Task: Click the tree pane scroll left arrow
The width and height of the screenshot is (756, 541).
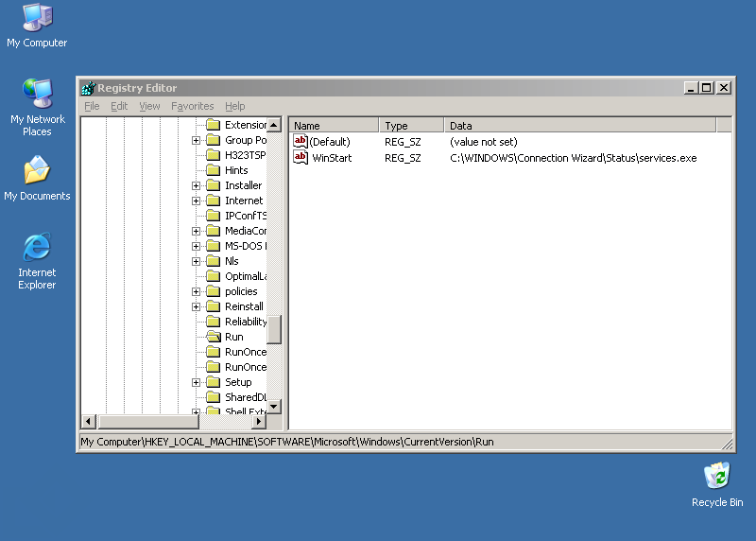Action: click(x=88, y=421)
